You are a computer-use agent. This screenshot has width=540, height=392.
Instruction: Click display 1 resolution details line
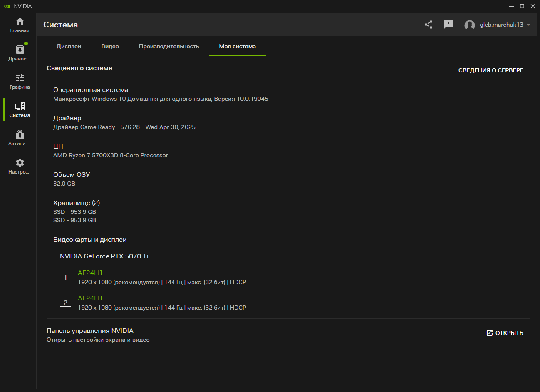(162, 282)
